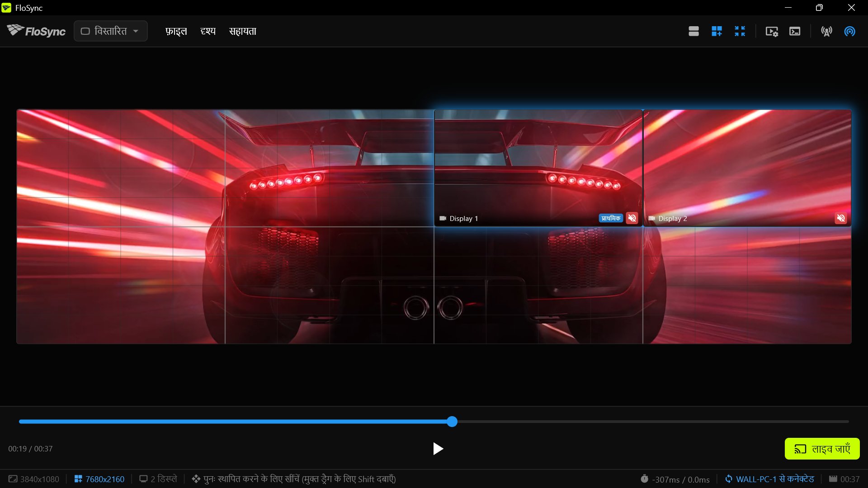This screenshot has width=868, height=488.
Task: Click the stopwatch icon in status bar
Action: (x=644, y=479)
